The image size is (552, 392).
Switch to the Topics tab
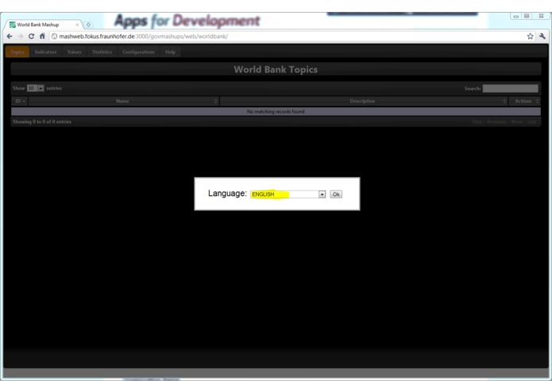pos(17,52)
